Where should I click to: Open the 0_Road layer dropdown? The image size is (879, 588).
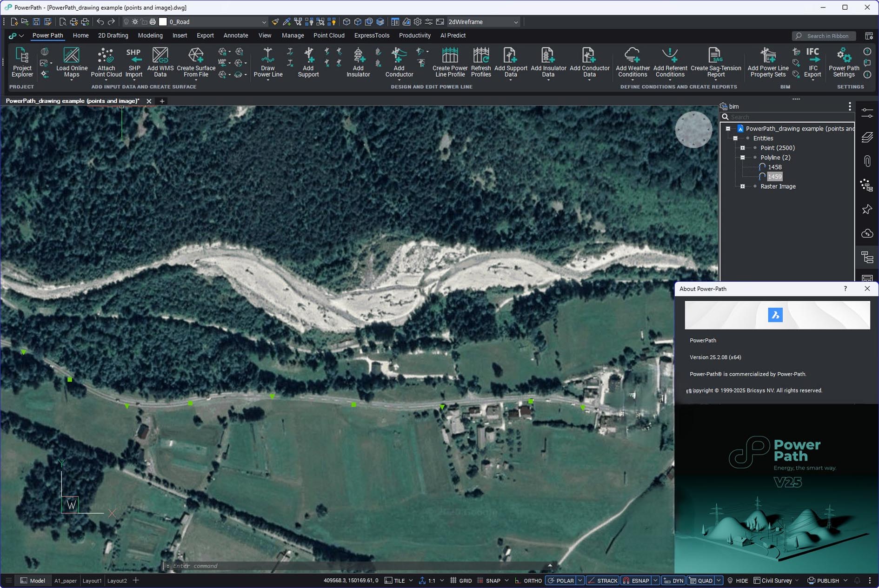point(264,22)
